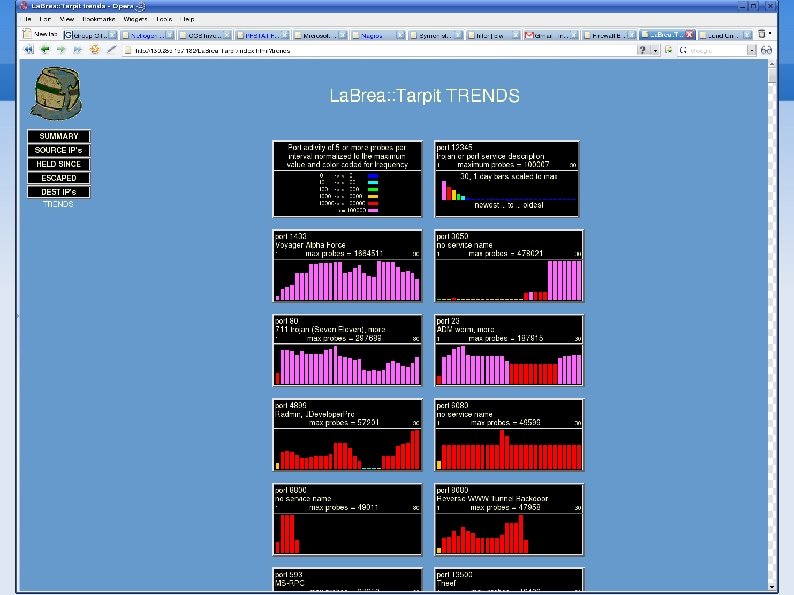Click the SUMMARY navigation button

click(59, 136)
